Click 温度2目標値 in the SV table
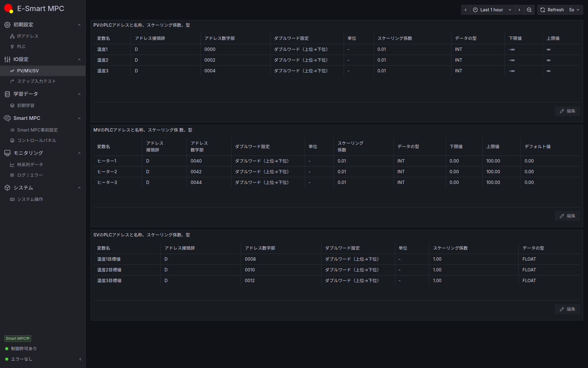The height and width of the screenshot is (368, 588). 109,270
